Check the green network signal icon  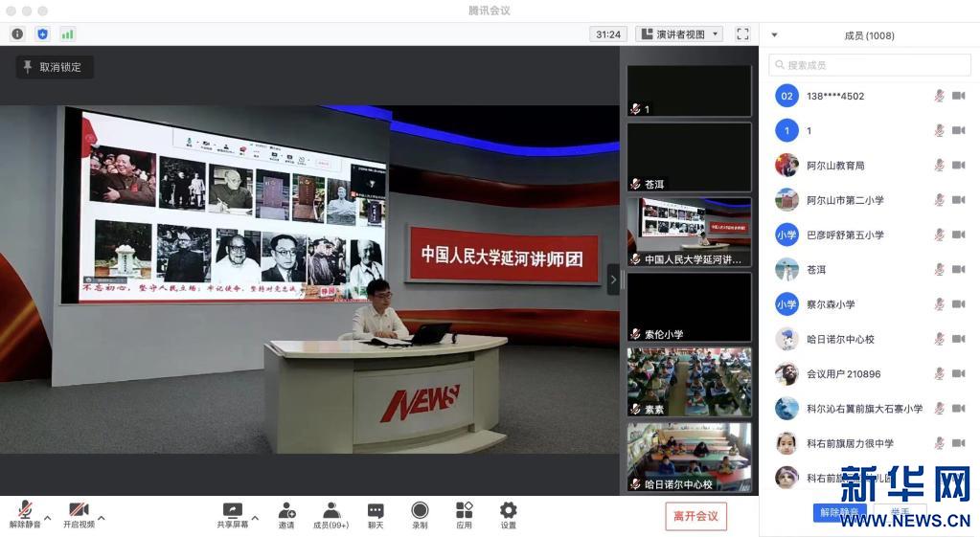pyautogui.click(x=67, y=34)
